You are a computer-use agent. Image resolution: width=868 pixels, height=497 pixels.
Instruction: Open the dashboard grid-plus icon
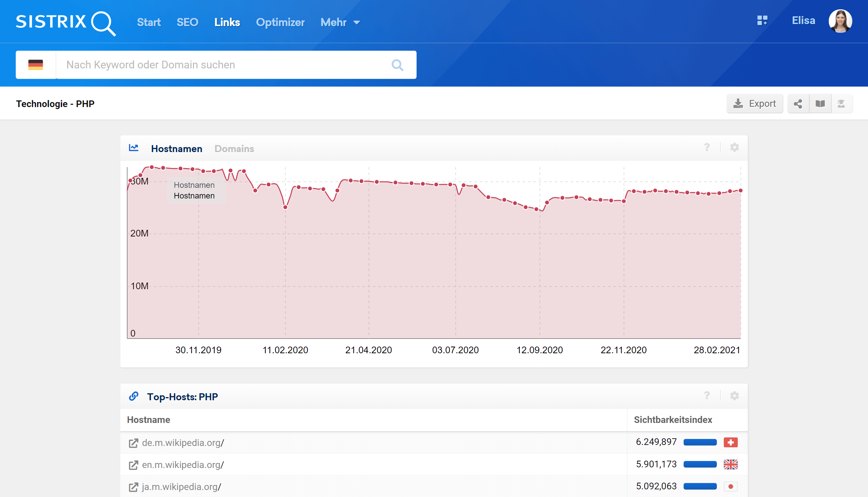coord(762,20)
